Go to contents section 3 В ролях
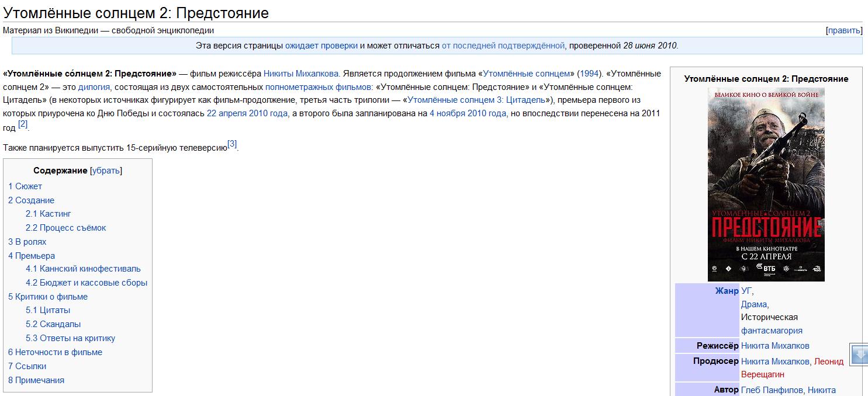The height and width of the screenshot is (396, 868). pyautogui.click(x=27, y=242)
